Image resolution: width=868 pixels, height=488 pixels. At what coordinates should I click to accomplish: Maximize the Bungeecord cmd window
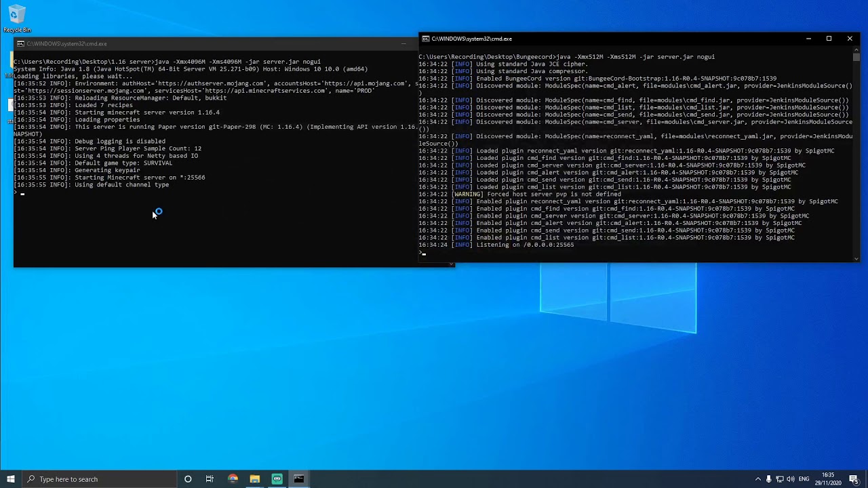tap(829, 39)
